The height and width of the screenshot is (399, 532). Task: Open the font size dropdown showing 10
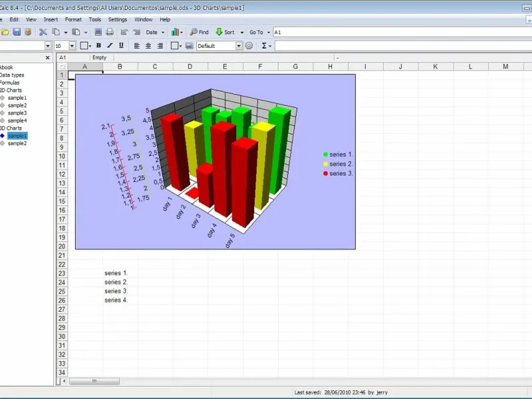[x=72, y=46]
